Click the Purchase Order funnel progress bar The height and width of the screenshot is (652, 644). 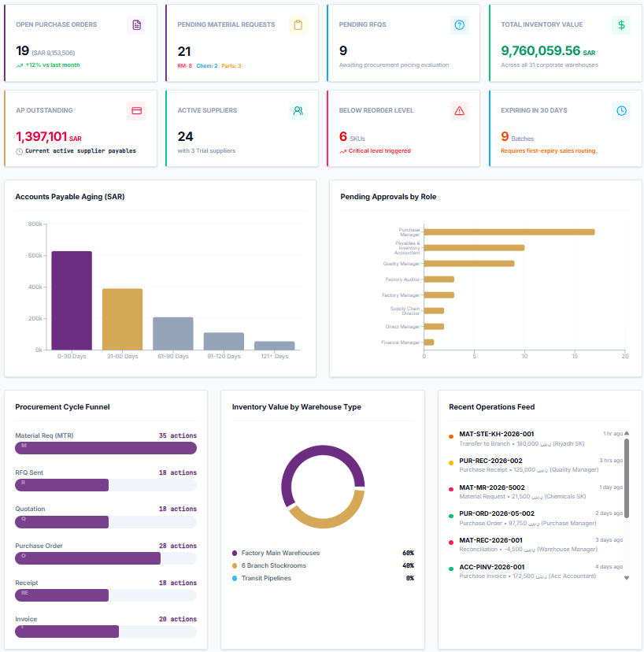point(105,558)
